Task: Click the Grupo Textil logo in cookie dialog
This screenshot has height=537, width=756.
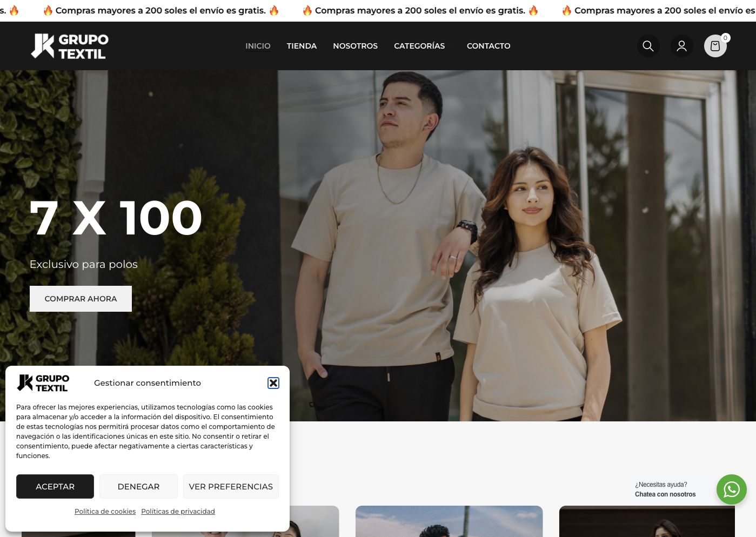Action: tap(43, 382)
